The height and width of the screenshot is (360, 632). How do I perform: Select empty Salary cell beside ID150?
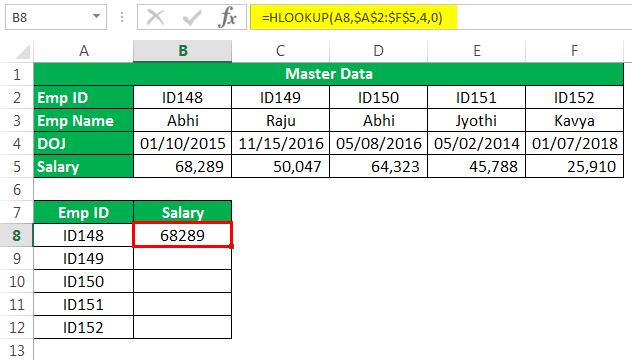coord(183,281)
